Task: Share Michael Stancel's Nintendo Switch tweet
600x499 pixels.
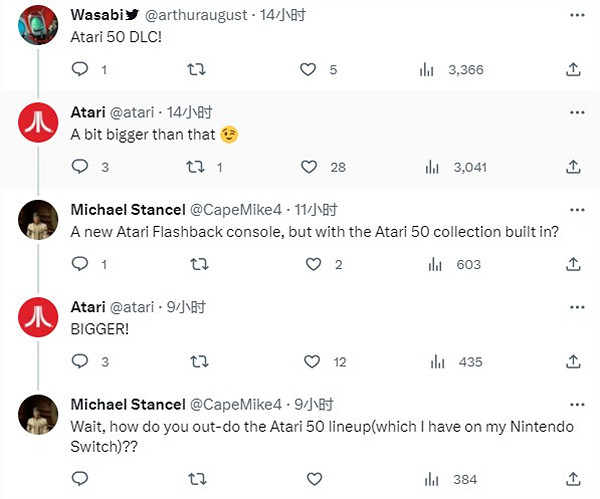Action: coord(572,479)
